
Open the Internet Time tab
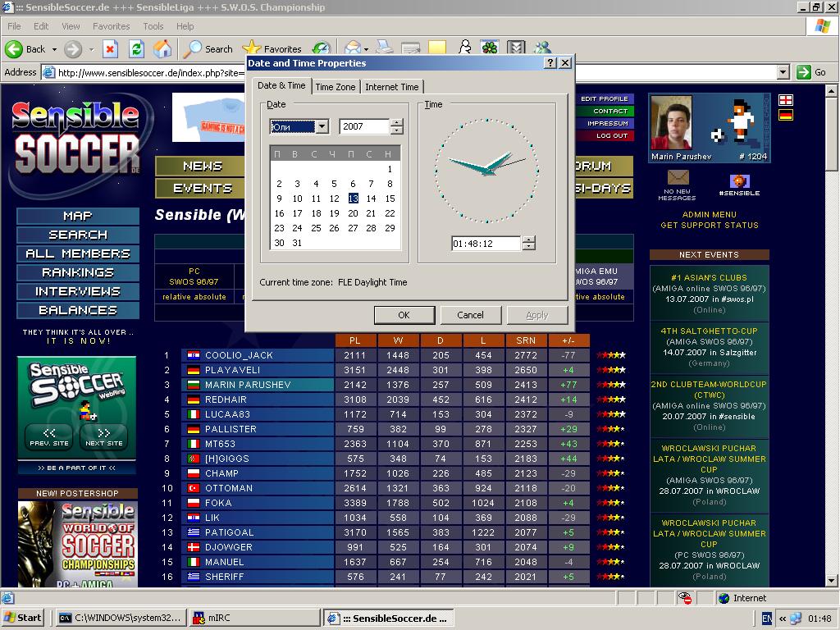(x=391, y=87)
